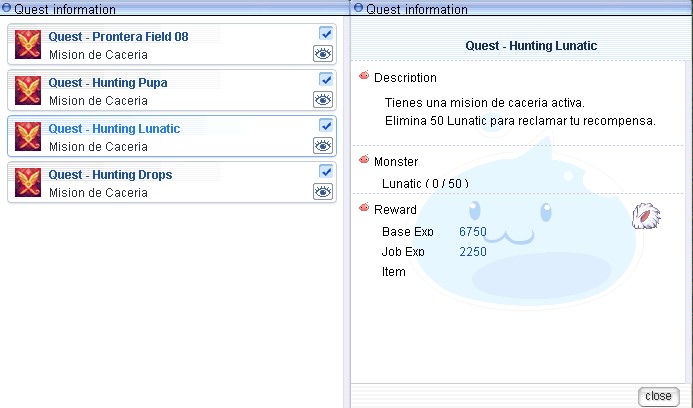Click the close button in quest details
Image resolution: width=693 pixels, height=408 pixels.
click(x=659, y=396)
